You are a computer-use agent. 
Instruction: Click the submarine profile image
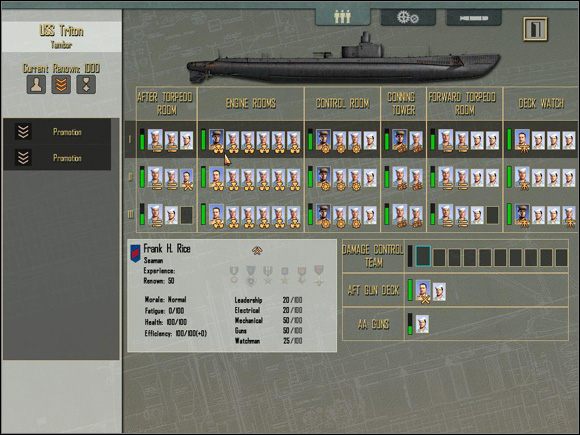coord(343,59)
